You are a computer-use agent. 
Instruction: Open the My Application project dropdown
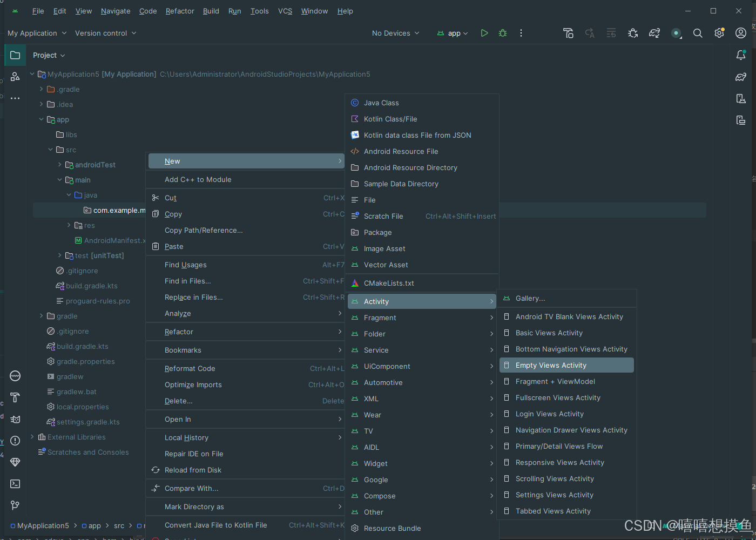pos(37,33)
